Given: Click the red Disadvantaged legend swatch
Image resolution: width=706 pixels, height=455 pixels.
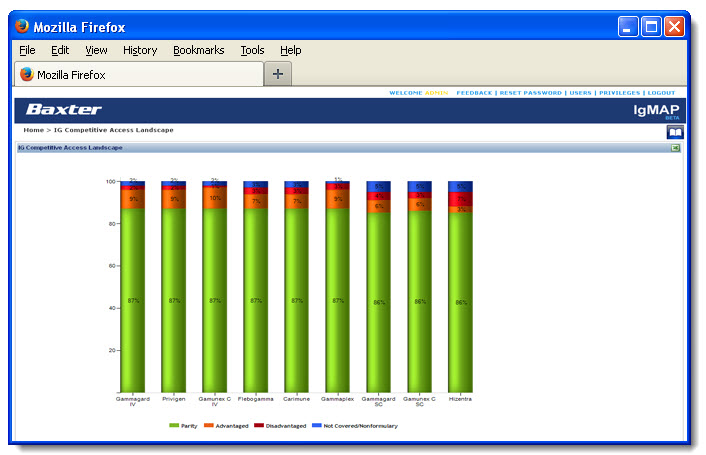Looking at the screenshot, I should pyautogui.click(x=259, y=425).
